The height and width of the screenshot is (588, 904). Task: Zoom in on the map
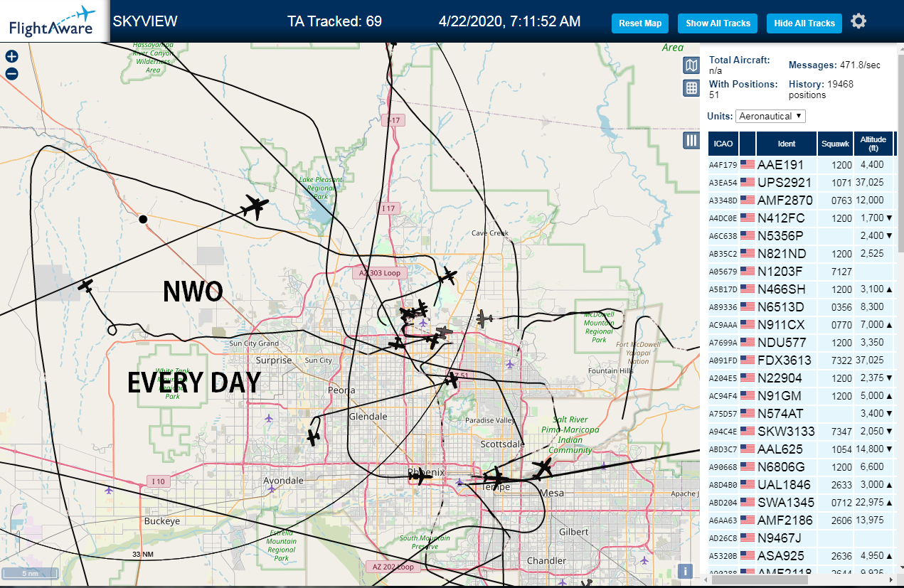pos(11,57)
